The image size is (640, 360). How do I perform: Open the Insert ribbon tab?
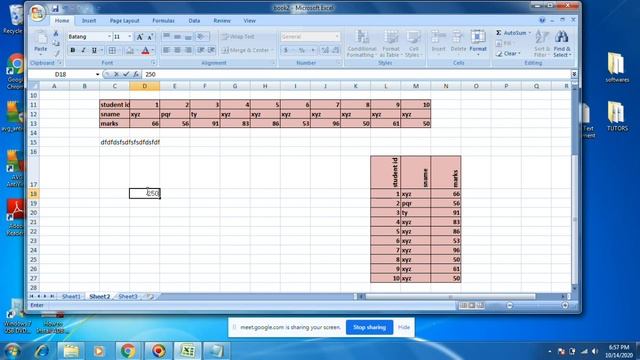coord(89,20)
